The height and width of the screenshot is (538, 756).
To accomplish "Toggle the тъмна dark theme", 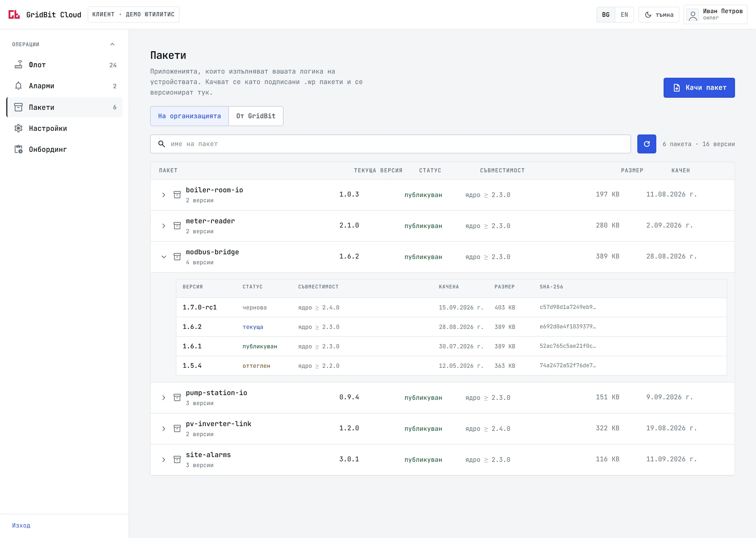I will pyautogui.click(x=659, y=14).
